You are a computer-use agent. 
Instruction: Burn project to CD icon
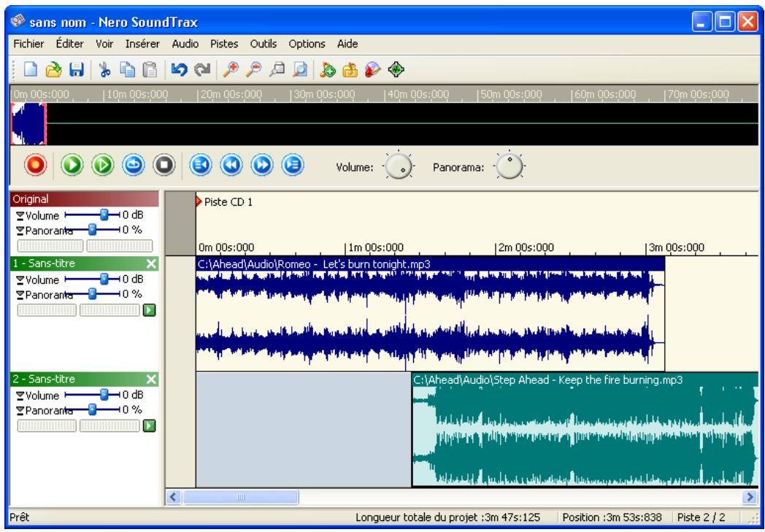(x=373, y=70)
